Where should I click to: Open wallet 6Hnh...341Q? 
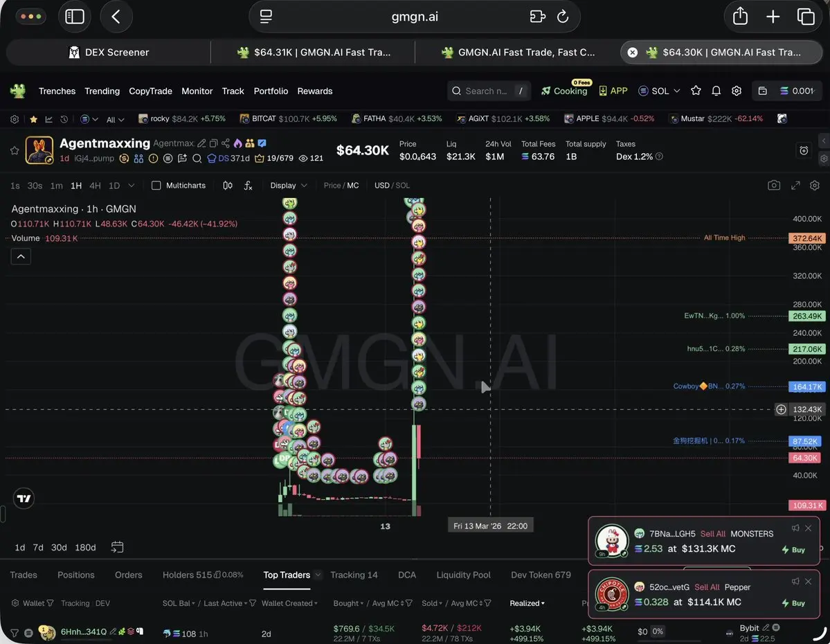pyautogui.click(x=83, y=632)
